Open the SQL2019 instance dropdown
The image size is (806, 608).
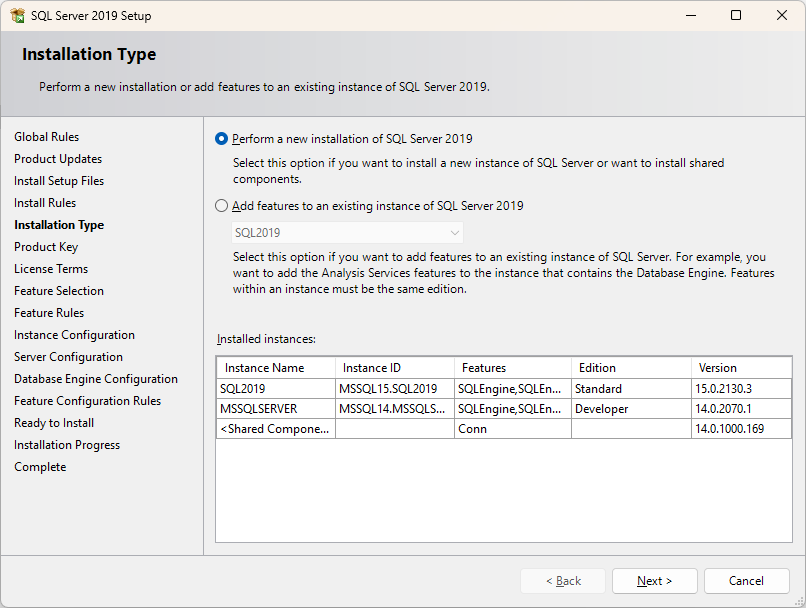click(x=347, y=233)
